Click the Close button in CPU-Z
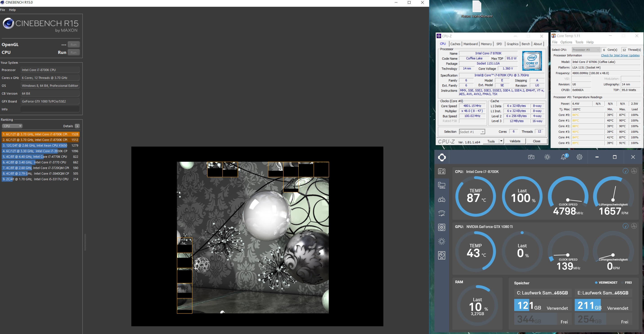This screenshot has height=334, width=644. (536, 141)
